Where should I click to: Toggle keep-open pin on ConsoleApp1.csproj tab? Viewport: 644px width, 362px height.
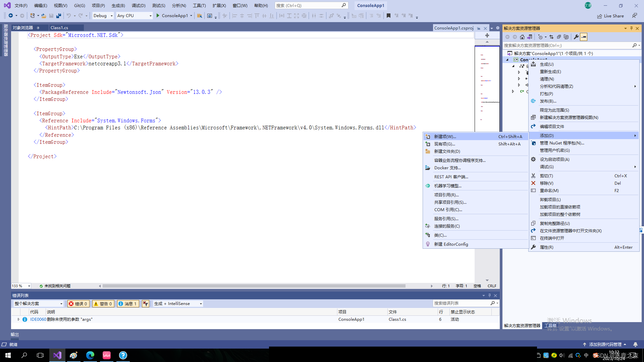[479, 28]
